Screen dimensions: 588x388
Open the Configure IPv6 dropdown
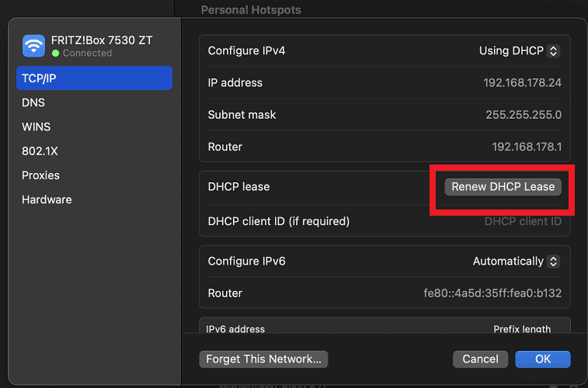[515, 262]
